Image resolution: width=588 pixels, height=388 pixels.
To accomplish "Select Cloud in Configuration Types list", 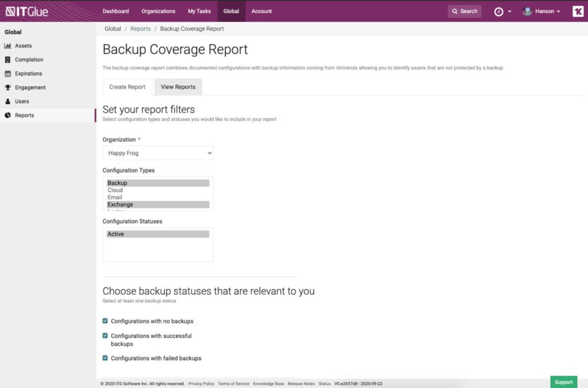I will pos(115,190).
